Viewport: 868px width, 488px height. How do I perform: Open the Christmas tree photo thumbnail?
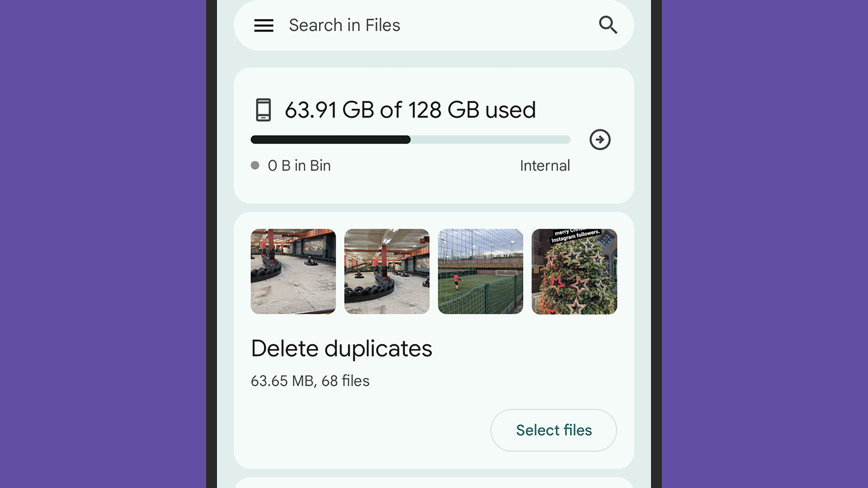tap(574, 270)
